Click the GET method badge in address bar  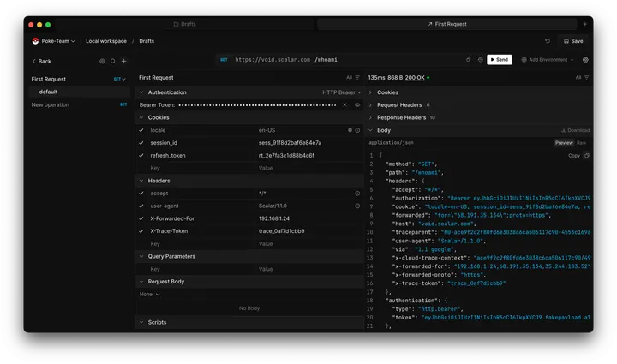(224, 60)
